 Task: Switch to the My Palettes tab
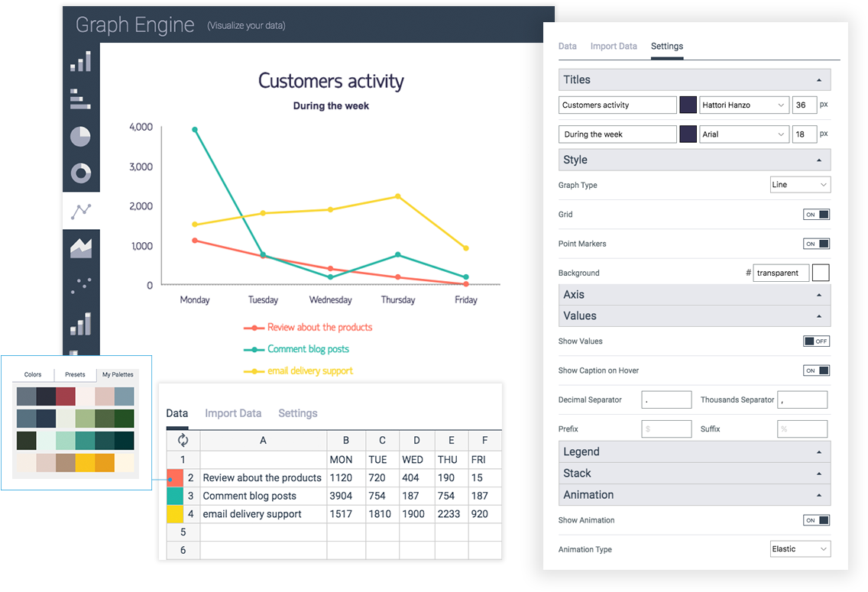tap(118, 375)
